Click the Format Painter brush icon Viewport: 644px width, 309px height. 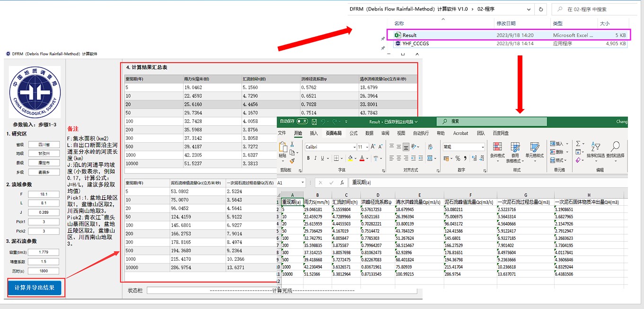[292, 161]
